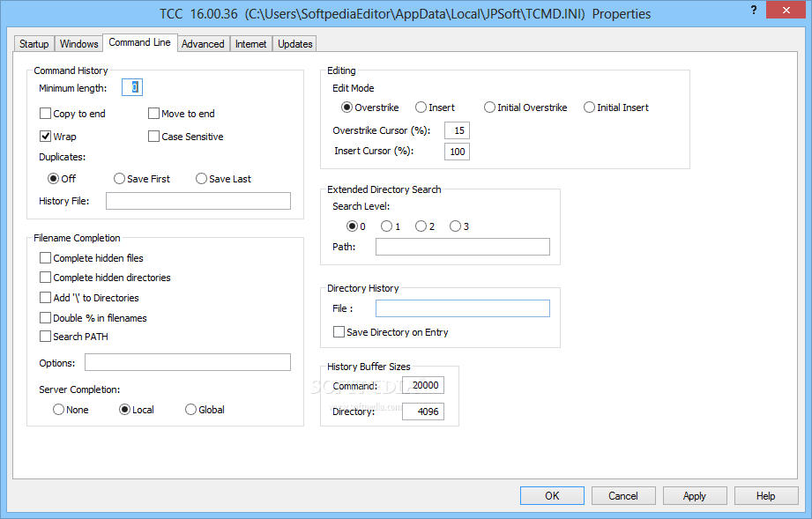Viewport: 812px width, 519px height.
Task: Open the Windows tab
Action: [x=78, y=44]
